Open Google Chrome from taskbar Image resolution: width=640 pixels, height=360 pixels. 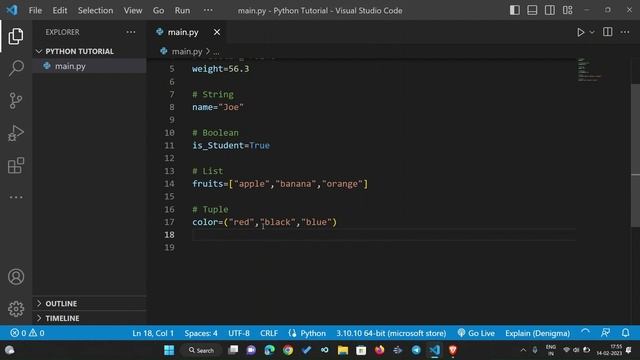click(x=288, y=350)
